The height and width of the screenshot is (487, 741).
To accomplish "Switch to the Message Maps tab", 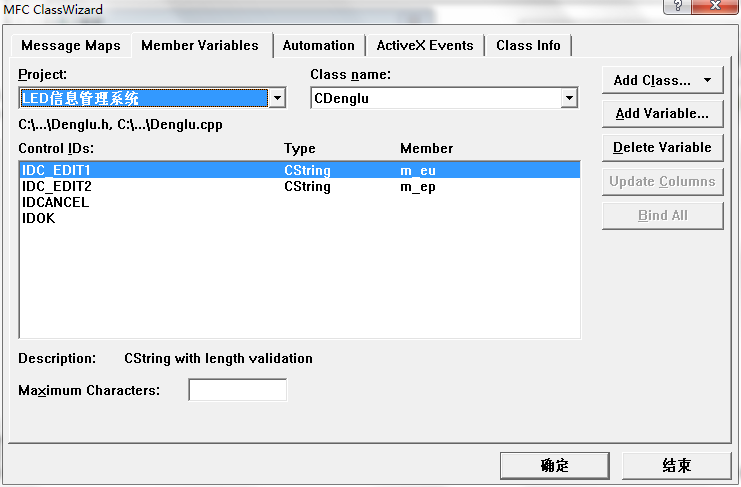I will coord(71,46).
